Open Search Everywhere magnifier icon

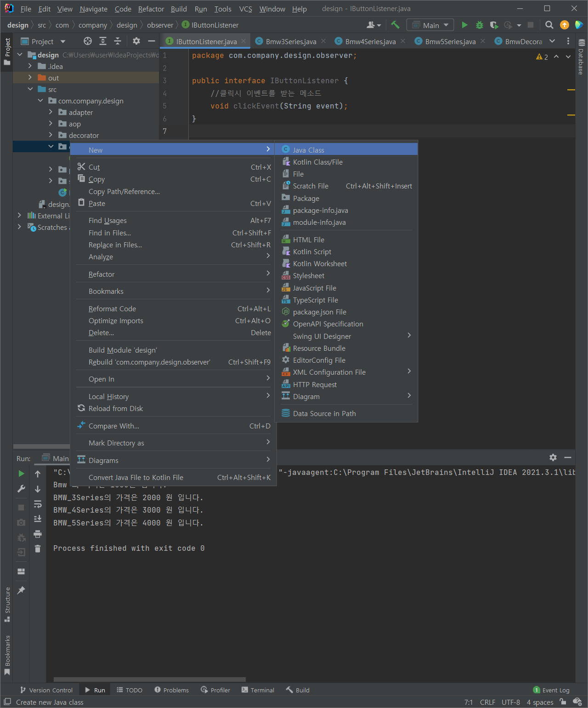549,25
